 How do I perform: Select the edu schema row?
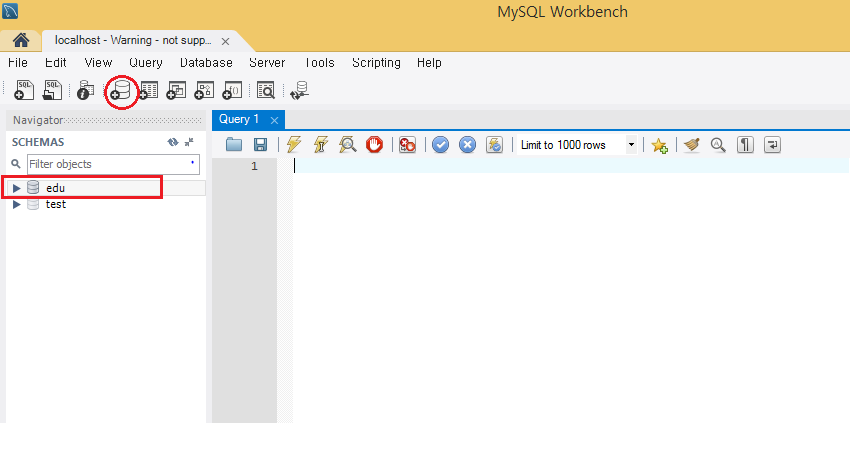pyautogui.click(x=106, y=188)
